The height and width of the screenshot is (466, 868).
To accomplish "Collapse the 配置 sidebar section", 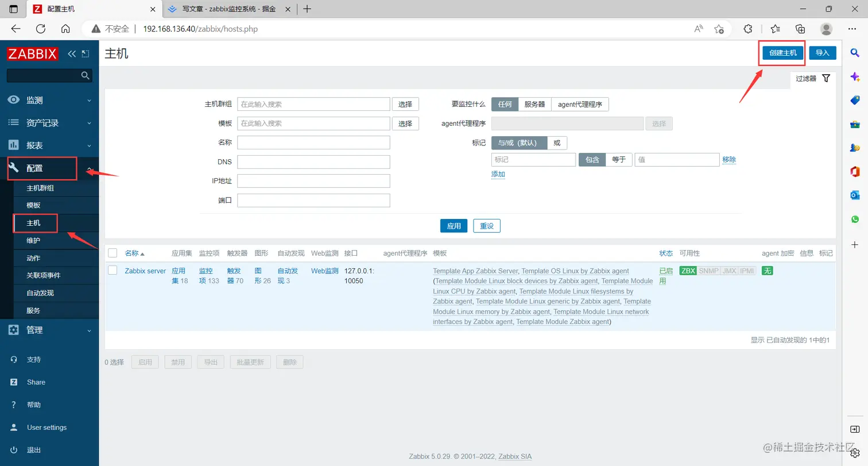I will [49, 168].
